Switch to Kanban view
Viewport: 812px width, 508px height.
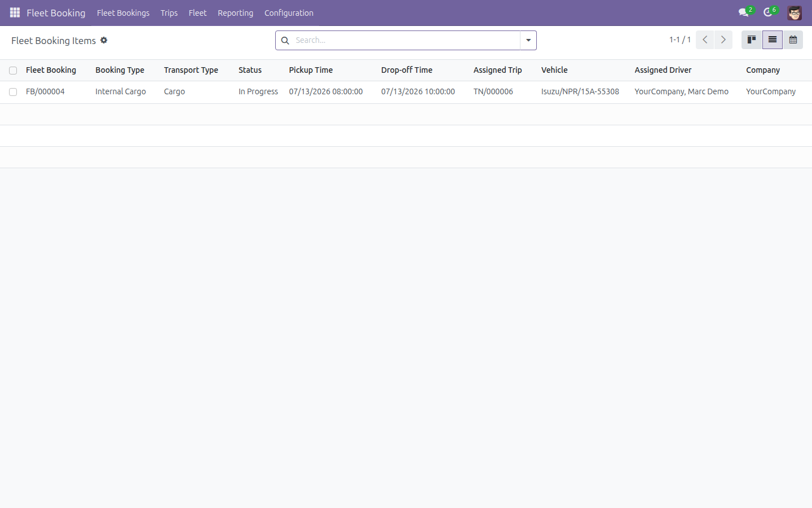[x=752, y=40]
